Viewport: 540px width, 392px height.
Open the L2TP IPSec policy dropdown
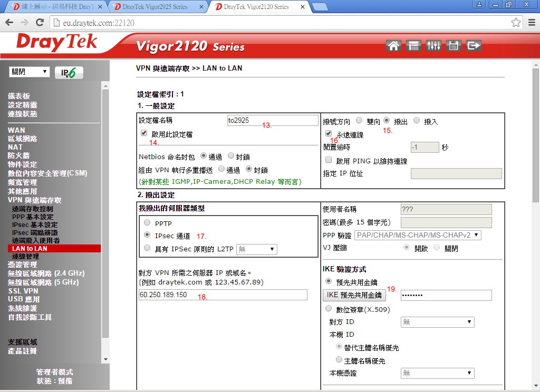point(257,249)
